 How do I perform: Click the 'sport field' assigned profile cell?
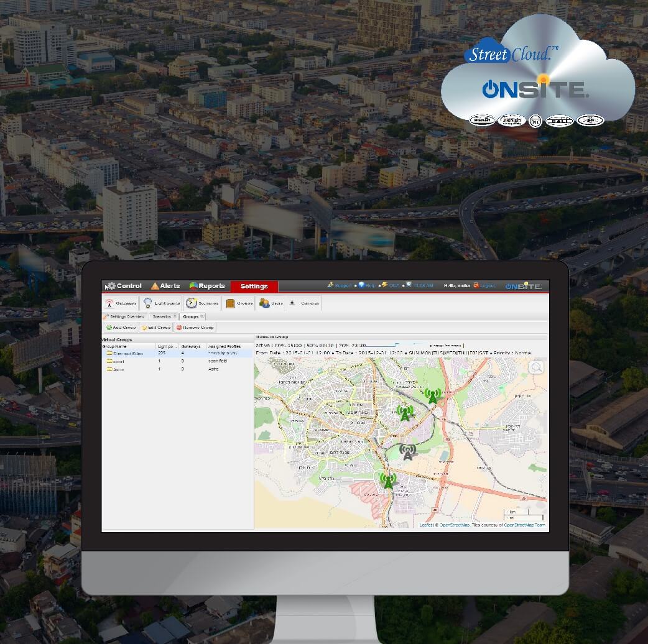click(218, 361)
